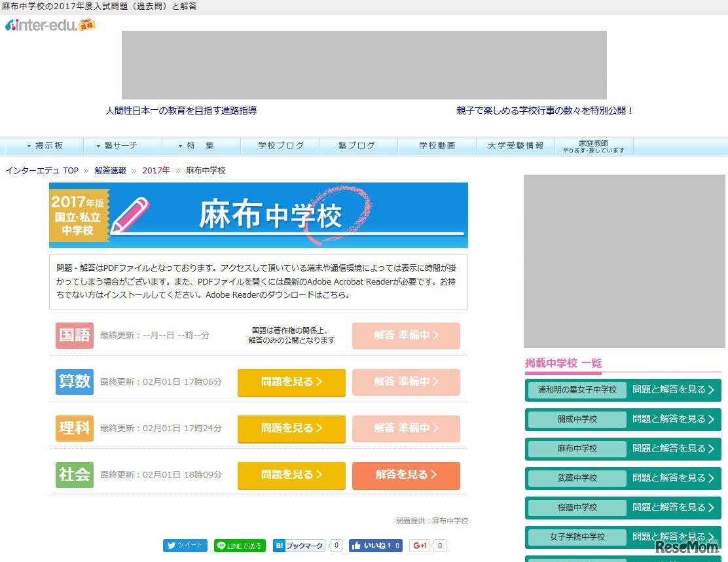Click the 理科 subject icon

[x=74, y=429]
